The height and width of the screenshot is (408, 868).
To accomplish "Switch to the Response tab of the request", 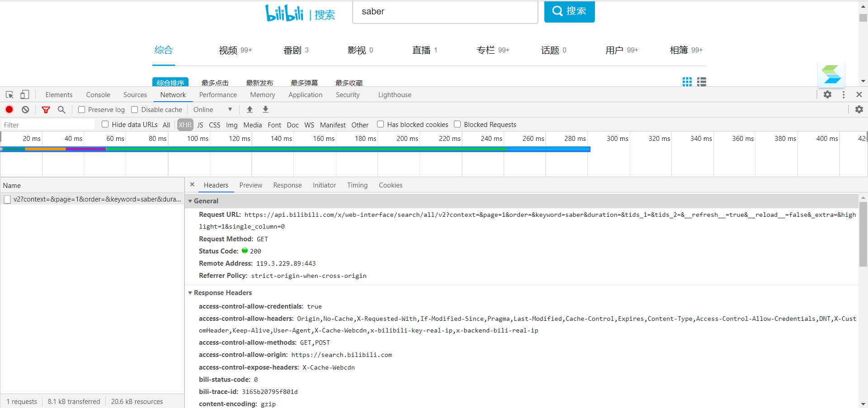I will pyautogui.click(x=288, y=185).
